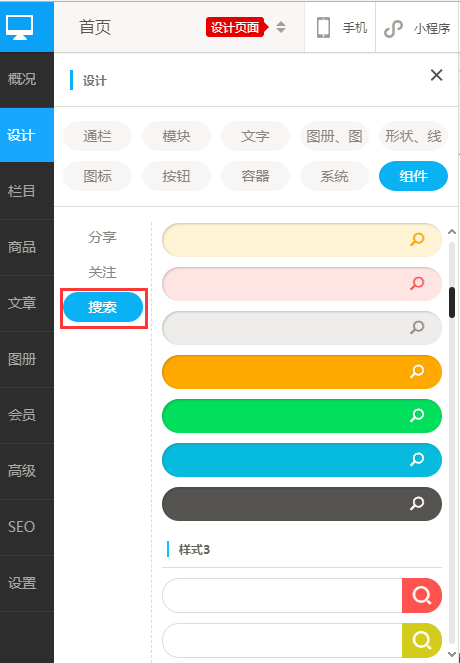The height and width of the screenshot is (663, 460).
Task: Click the component list scrollbar thumb
Action: tap(452, 302)
